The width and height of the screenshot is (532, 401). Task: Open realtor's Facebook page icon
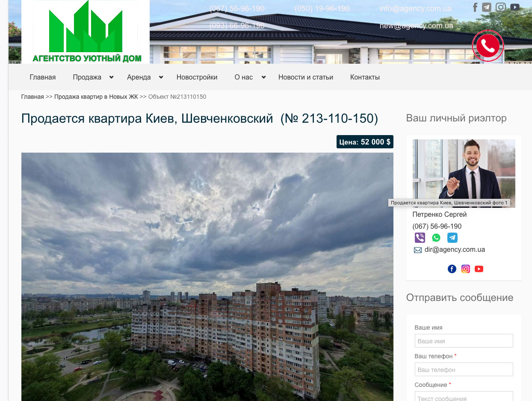(452, 269)
